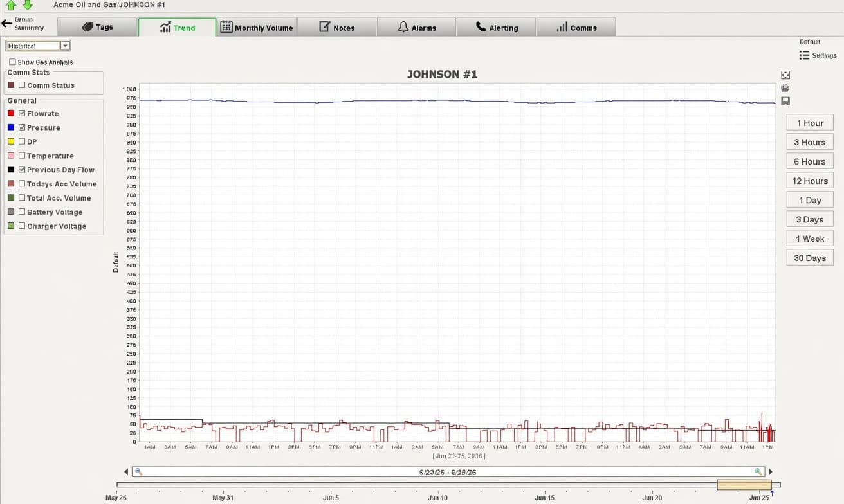
Task: Toggle the Comm Status checkbox
Action: pos(22,85)
